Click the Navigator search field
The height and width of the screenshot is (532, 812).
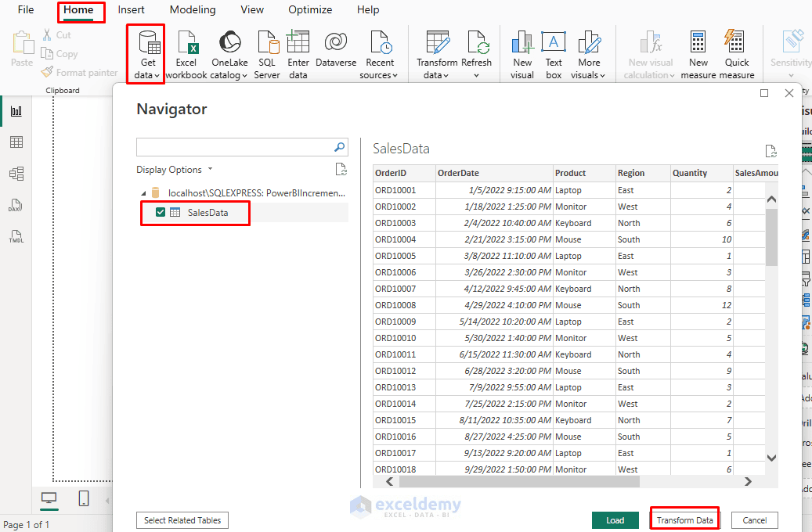[236, 147]
